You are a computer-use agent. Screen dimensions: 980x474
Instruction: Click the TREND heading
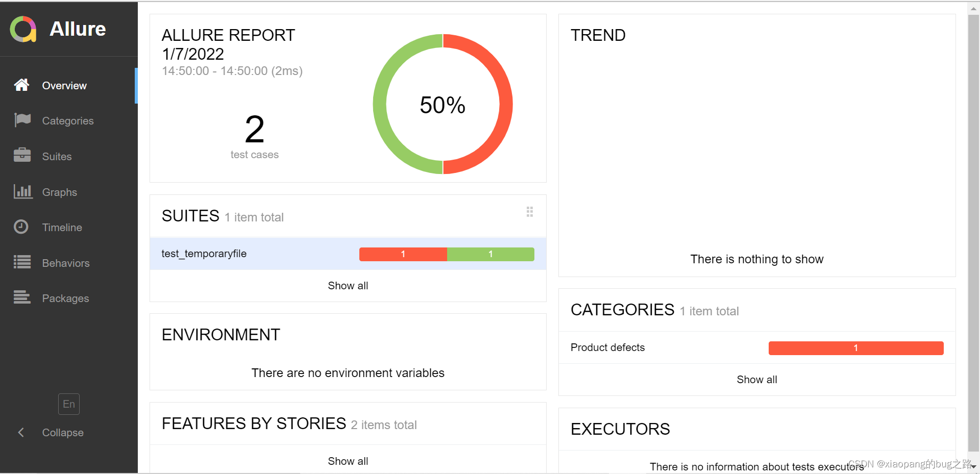(x=598, y=35)
